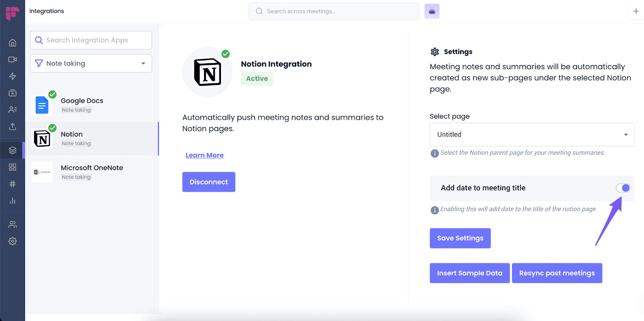Click the Notion Integration heading text
The image size is (644, 321).
point(277,64)
